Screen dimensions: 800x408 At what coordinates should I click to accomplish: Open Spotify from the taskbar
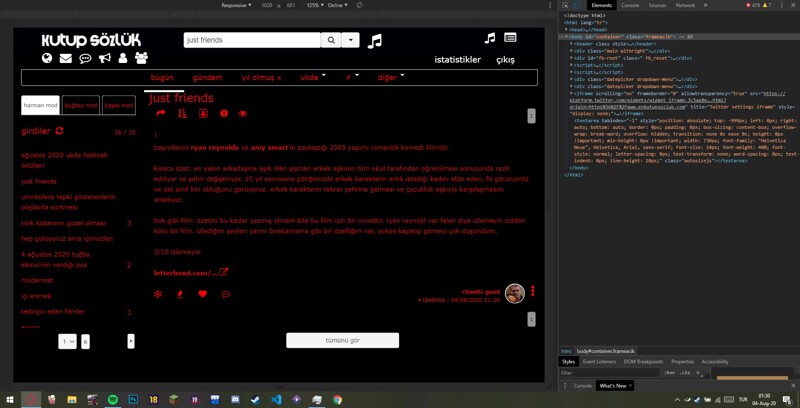(113, 399)
